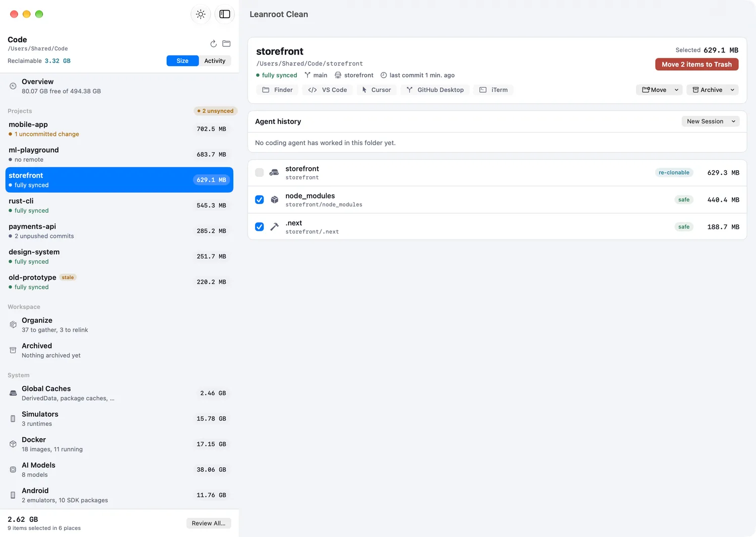Image resolution: width=756 pixels, height=537 pixels.
Task: Refresh the Code folder scan
Action: (x=213, y=44)
